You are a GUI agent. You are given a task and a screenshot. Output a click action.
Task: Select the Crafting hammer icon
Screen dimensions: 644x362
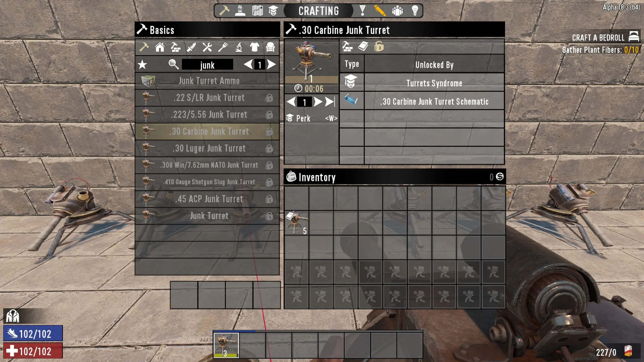coord(225,11)
